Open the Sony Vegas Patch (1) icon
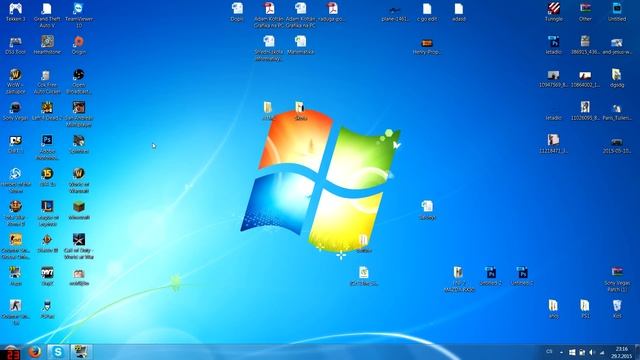Screen dimensions: 640x360 (617, 279)
